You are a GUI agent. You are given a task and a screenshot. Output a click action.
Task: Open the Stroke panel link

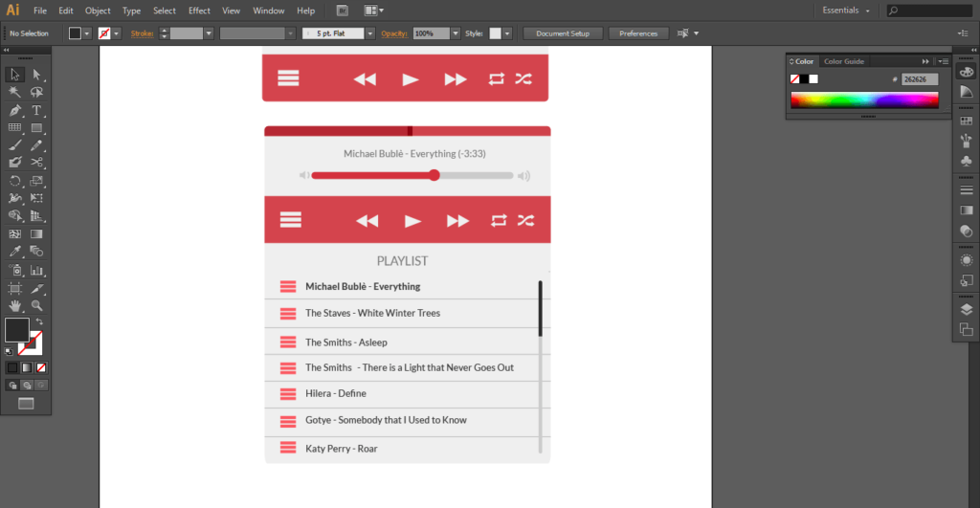(142, 33)
